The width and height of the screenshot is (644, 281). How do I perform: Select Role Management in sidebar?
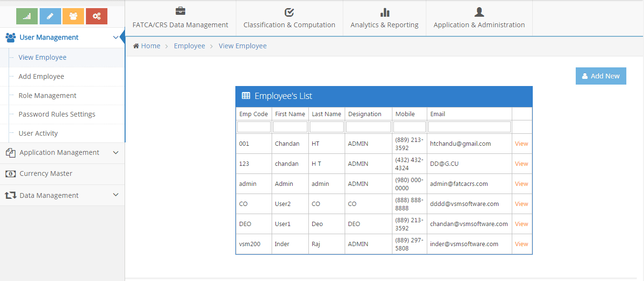tap(47, 96)
